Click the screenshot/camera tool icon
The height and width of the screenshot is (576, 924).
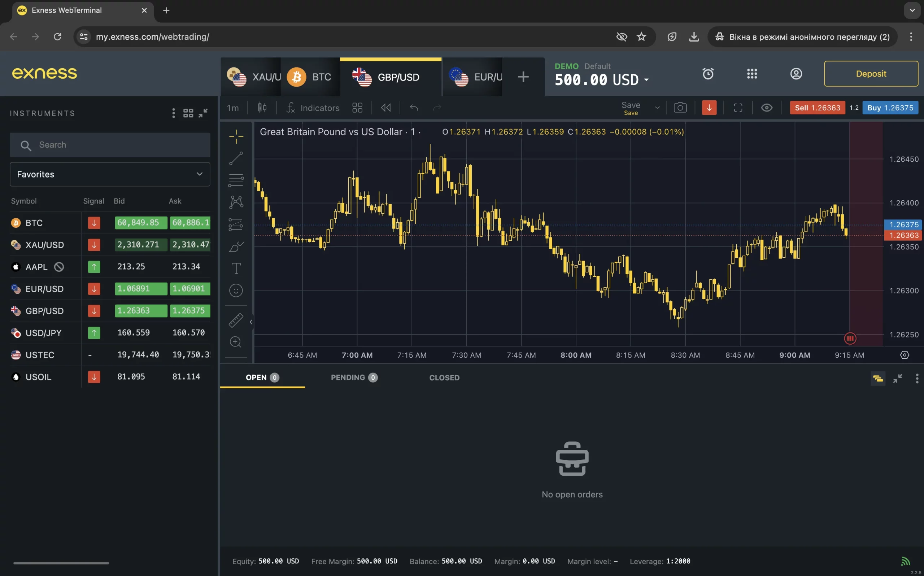point(680,108)
